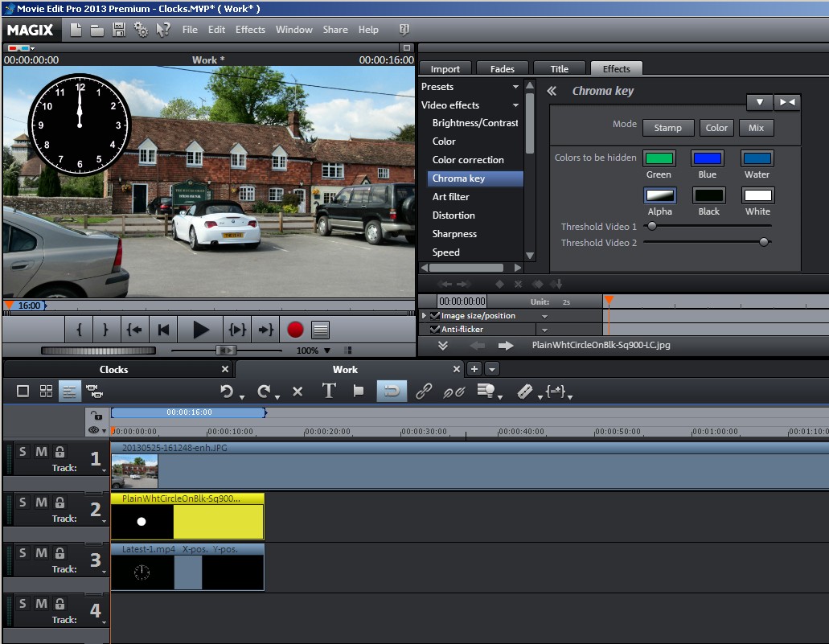Click the link/group objects chain icon

pyautogui.click(x=424, y=392)
